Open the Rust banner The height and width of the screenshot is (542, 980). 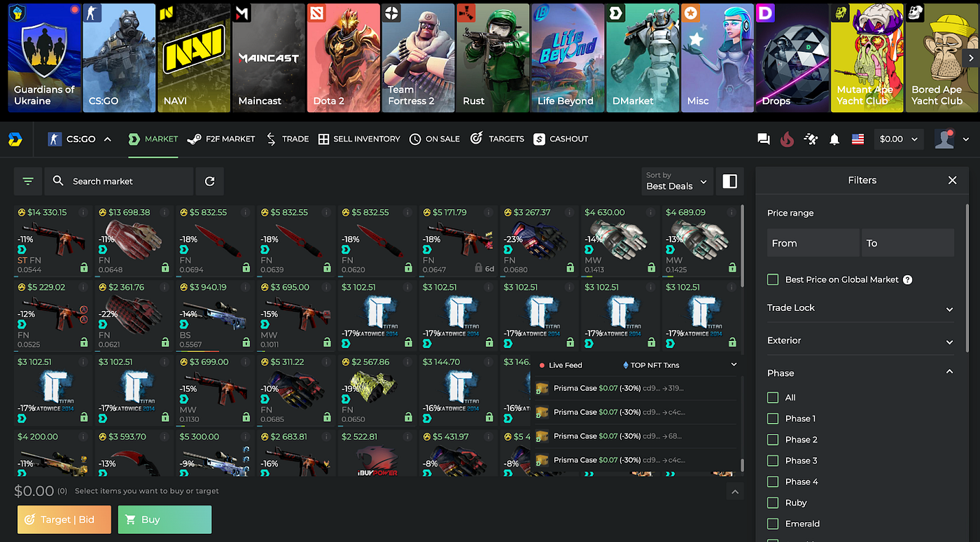[x=493, y=57]
